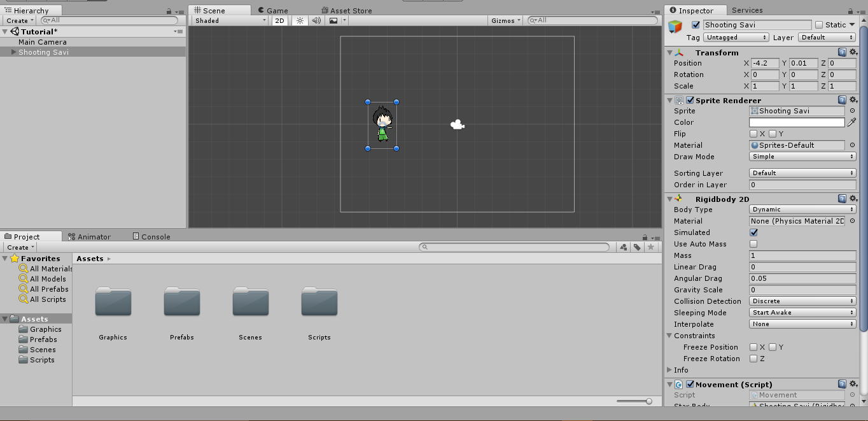868x421 pixels.
Task: Open Movement script gear settings
Action: (x=853, y=384)
